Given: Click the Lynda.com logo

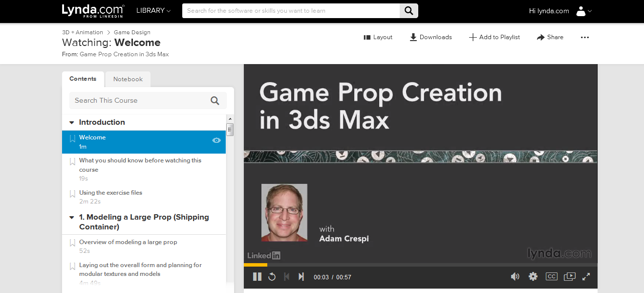Looking at the screenshot, I should [93, 11].
